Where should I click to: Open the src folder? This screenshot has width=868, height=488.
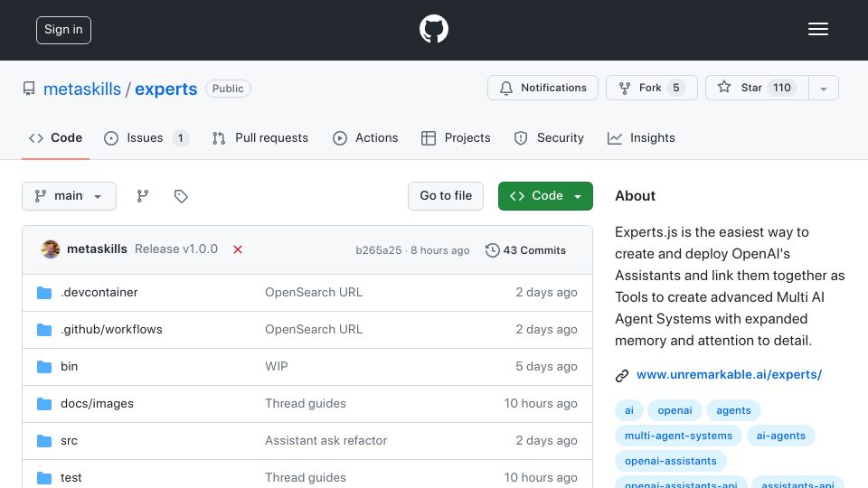(x=69, y=440)
